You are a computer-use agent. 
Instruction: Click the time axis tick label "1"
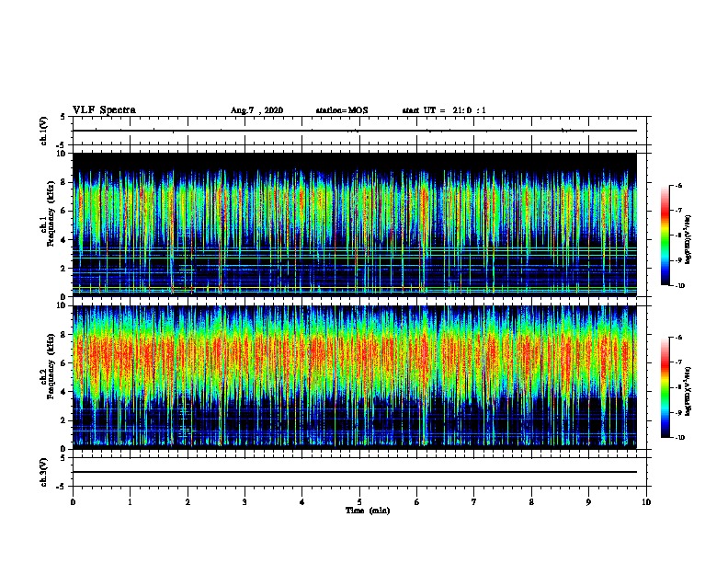130,502
